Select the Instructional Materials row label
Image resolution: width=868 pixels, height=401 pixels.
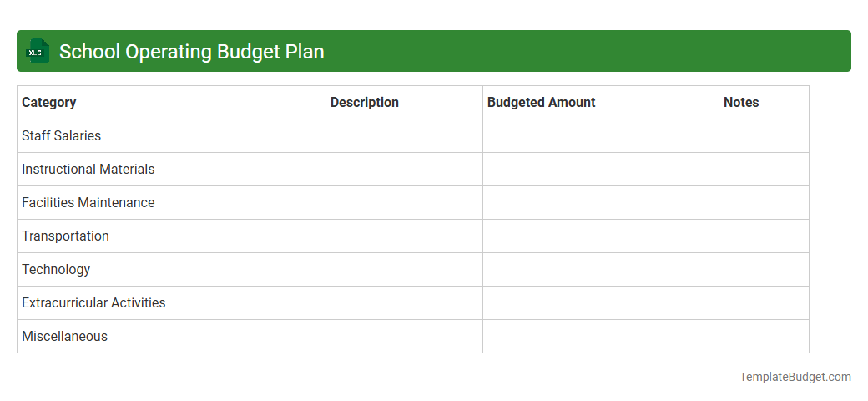[x=88, y=169]
